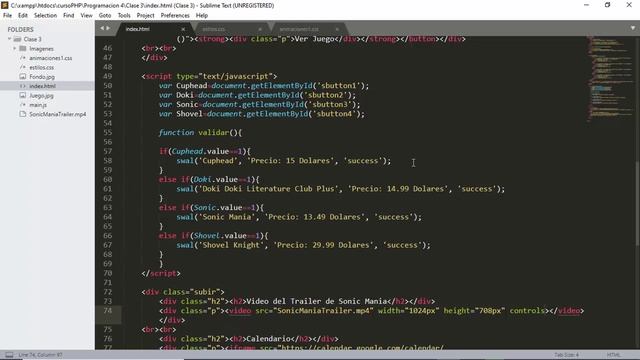
Task: Click the 'var Doki' declaration line
Action: [257, 95]
